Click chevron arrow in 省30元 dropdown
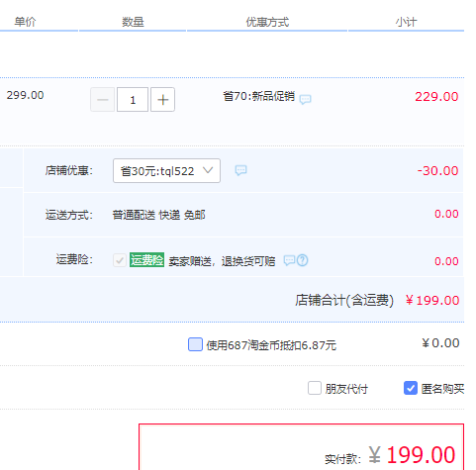This screenshot has height=470, width=476. [208, 170]
